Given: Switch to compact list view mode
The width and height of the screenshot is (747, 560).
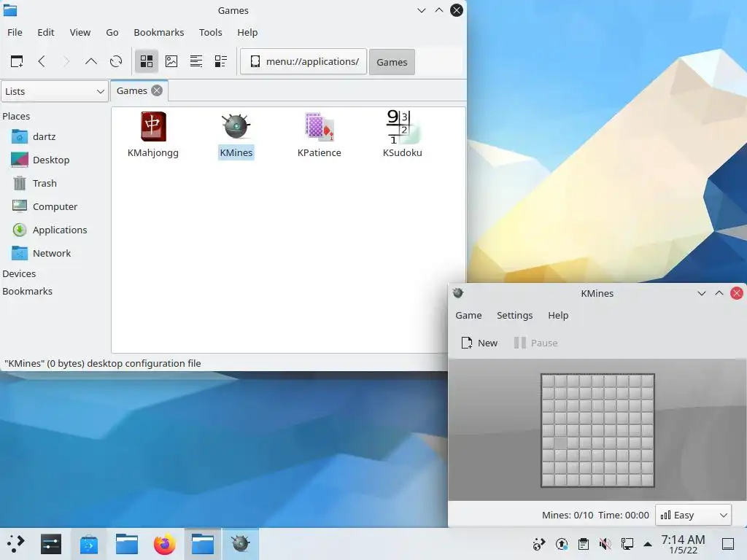Looking at the screenshot, I should tap(196, 61).
